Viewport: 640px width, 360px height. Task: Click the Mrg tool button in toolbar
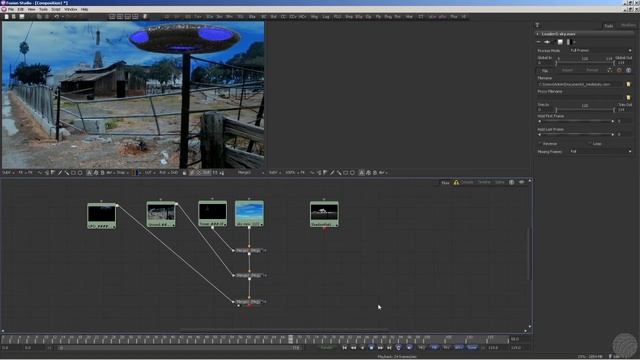(x=314, y=17)
